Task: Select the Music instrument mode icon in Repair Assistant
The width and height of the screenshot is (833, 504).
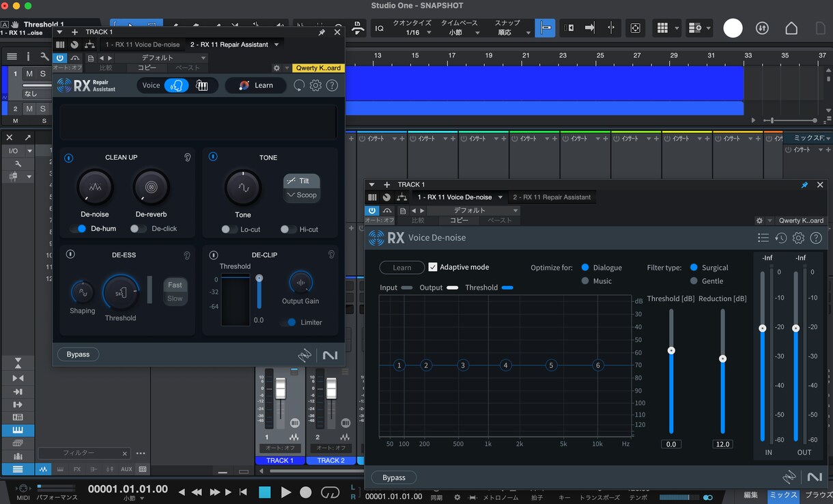Action: pyautogui.click(x=202, y=85)
